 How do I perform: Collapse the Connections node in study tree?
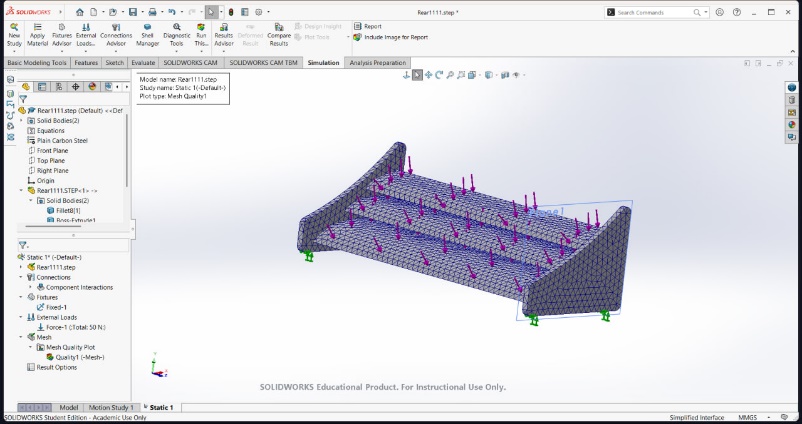click(x=21, y=277)
